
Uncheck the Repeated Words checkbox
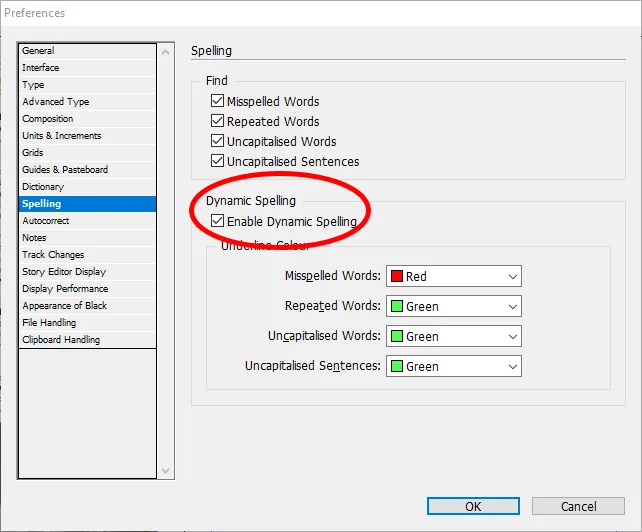pyautogui.click(x=218, y=121)
